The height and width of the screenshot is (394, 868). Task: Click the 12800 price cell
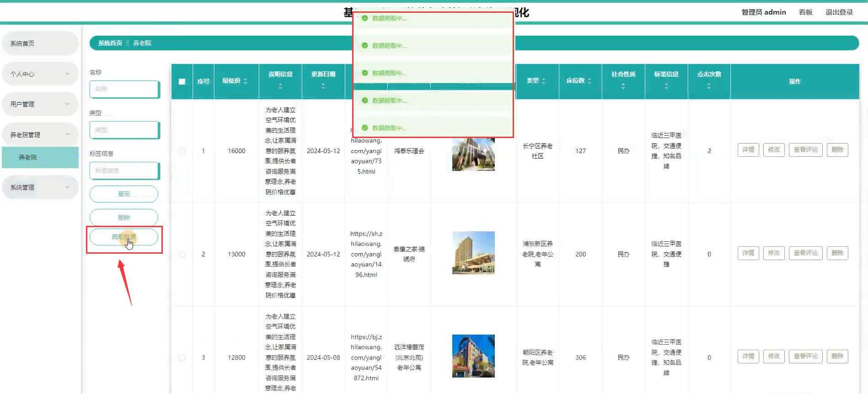pos(236,357)
